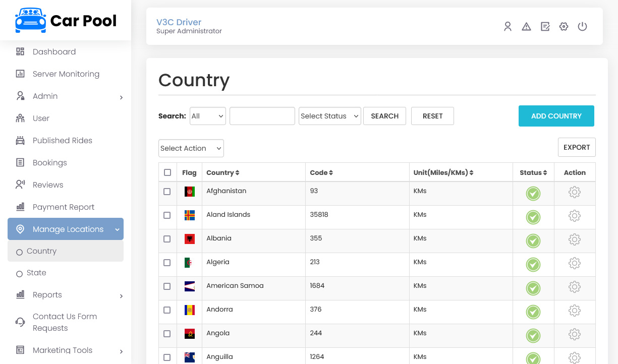Image resolution: width=618 pixels, height=364 pixels.
Task: Click the ADD COUNTRY button
Action: point(556,116)
